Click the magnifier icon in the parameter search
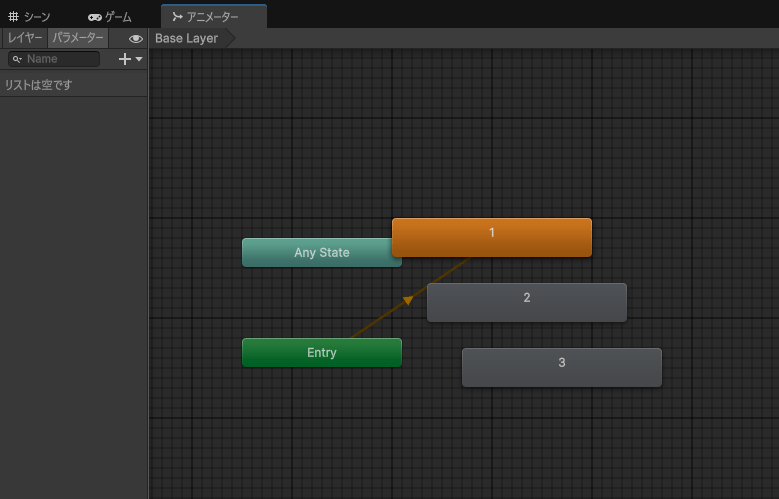 17,59
